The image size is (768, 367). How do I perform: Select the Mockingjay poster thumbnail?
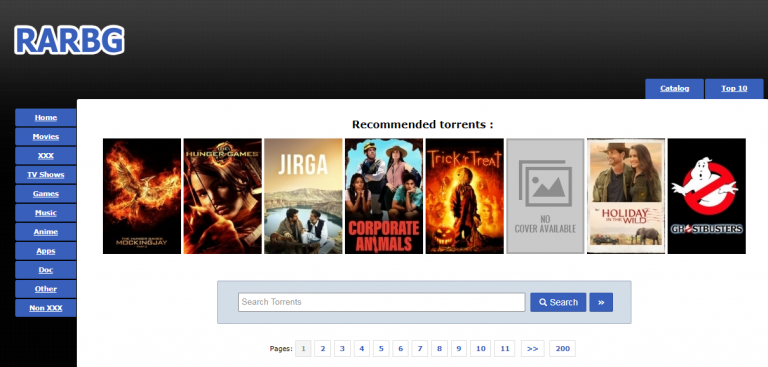click(142, 196)
